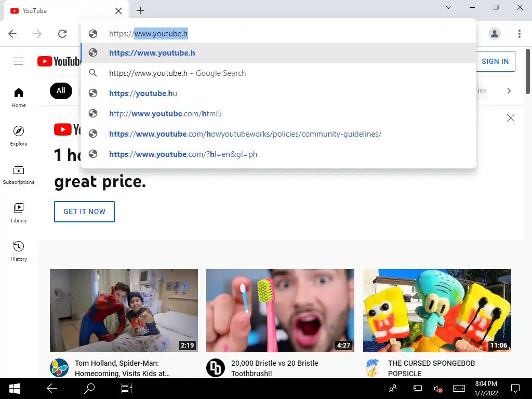Viewport: 532px width, 399px height.
Task: Open a new tab with the plus button
Action: pos(140,10)
